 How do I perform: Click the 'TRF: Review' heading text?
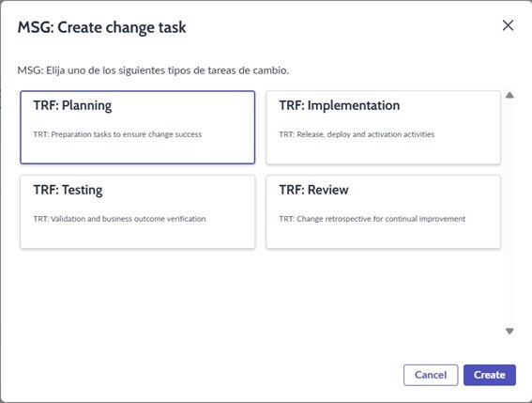(313, 190)
